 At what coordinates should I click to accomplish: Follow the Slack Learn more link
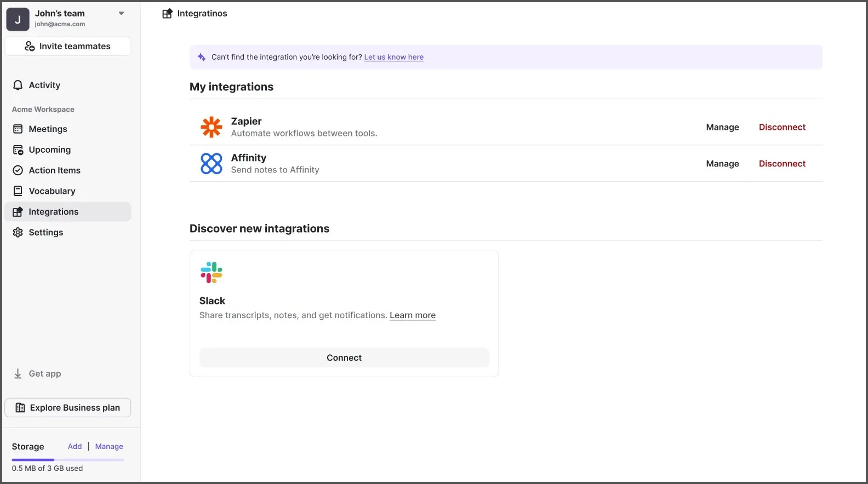tap(413, 315)
